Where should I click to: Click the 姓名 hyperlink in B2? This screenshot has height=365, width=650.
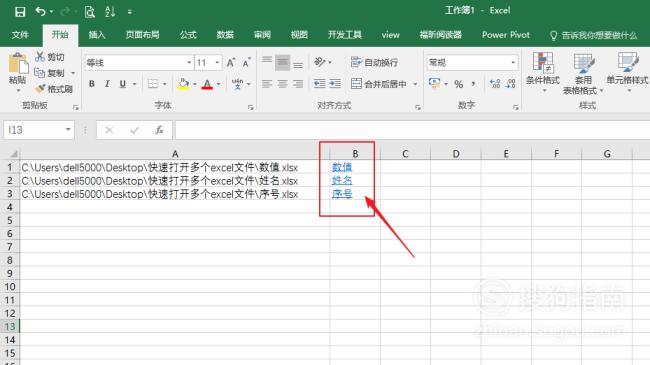342,180
